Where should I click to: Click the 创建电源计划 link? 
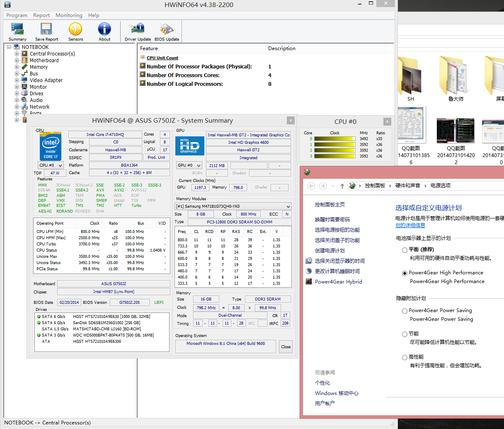[x=330, y=251]
